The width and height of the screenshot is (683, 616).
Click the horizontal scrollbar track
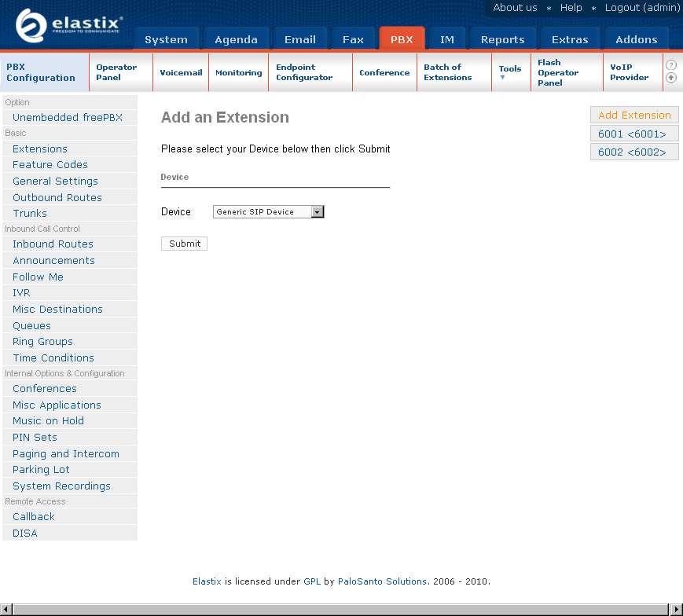340,610
